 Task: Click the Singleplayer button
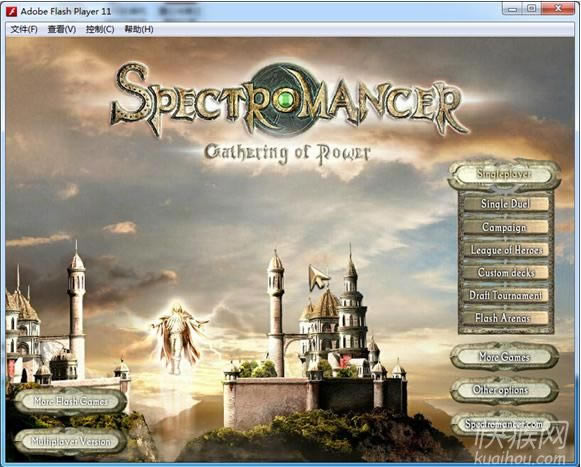[504, 174]
